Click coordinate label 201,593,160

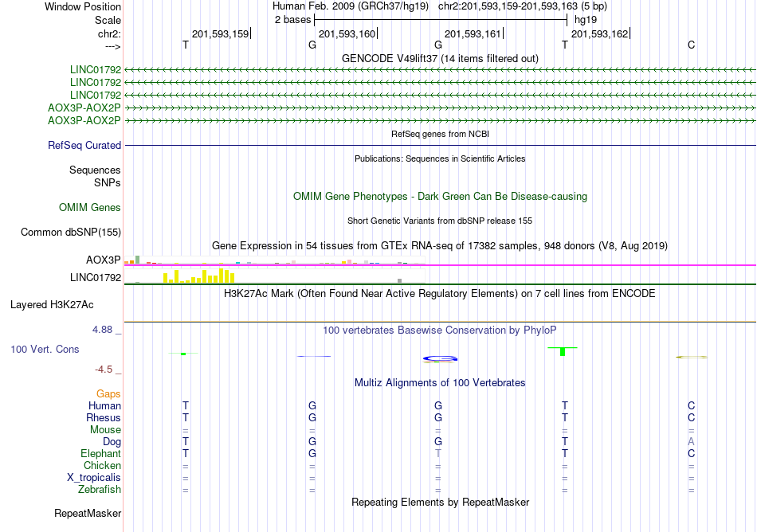coord(347,33)
